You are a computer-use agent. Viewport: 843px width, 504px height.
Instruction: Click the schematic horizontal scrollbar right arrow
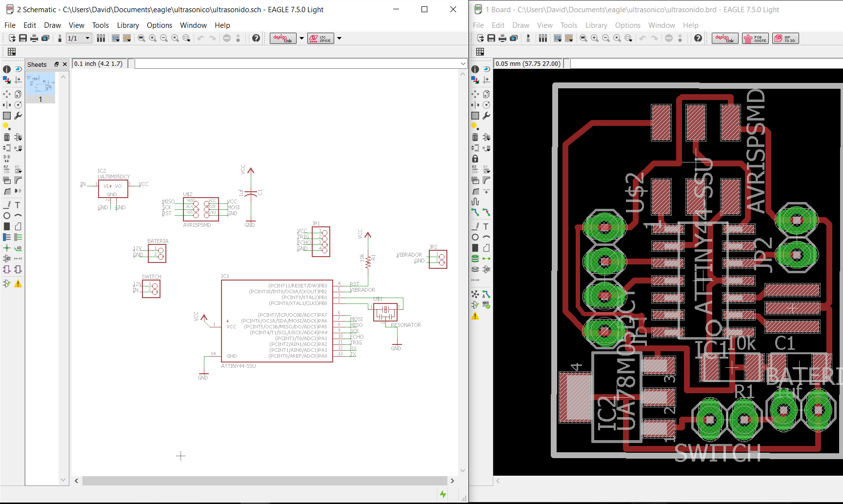point(452,481)
